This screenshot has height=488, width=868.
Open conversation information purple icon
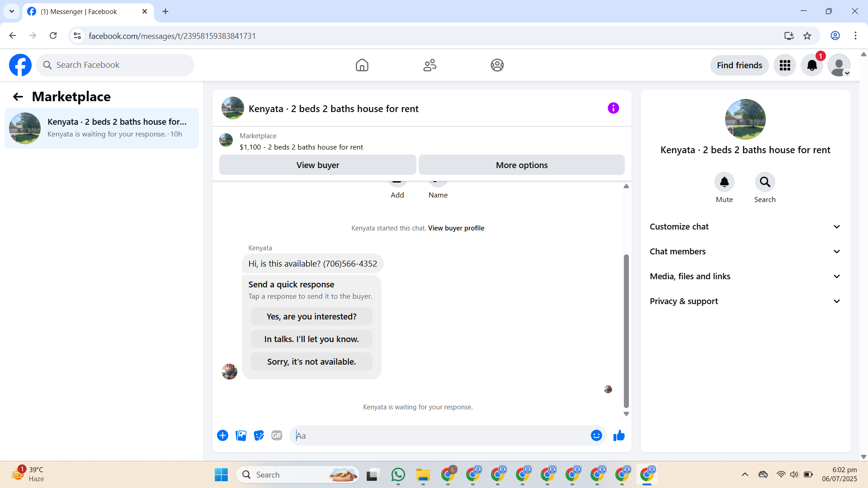[613, 108]
